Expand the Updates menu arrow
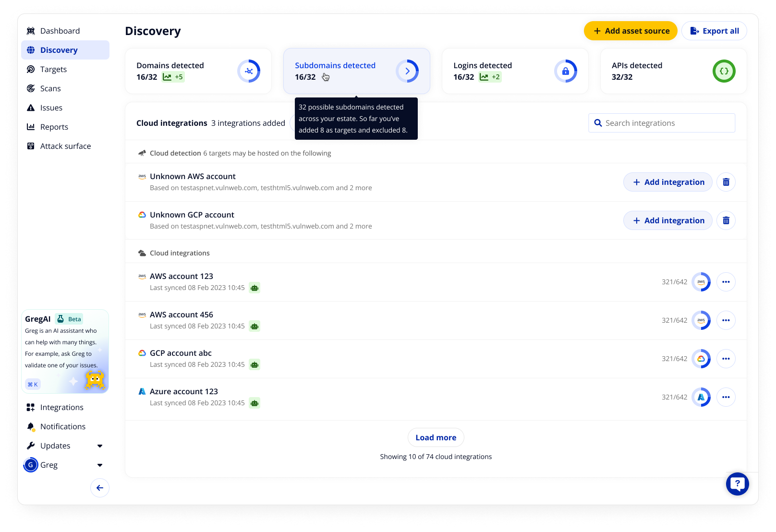776x532 pixels. 100,446
